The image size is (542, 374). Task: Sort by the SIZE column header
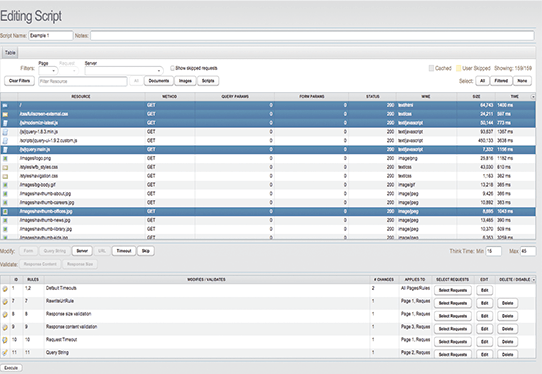(476, 97)
